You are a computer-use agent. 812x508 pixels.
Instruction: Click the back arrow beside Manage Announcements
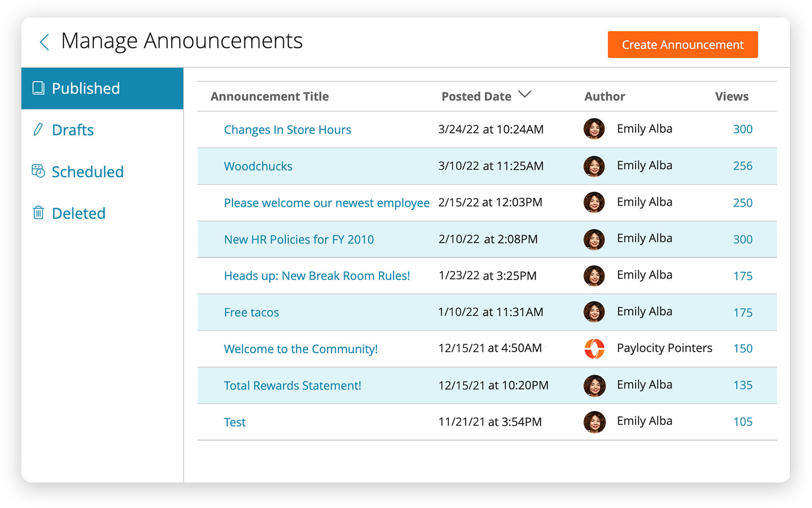(x=44, y=42)
